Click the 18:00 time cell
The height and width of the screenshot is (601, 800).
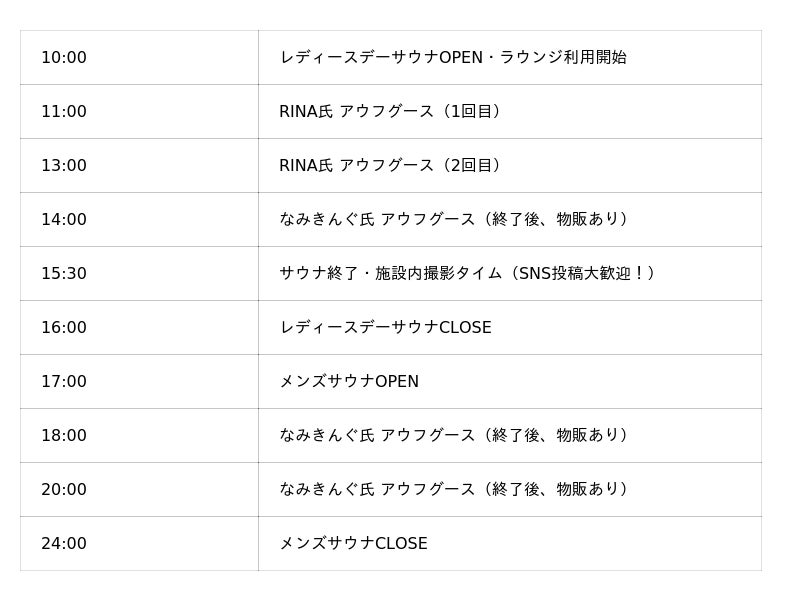tap(64, 436)
